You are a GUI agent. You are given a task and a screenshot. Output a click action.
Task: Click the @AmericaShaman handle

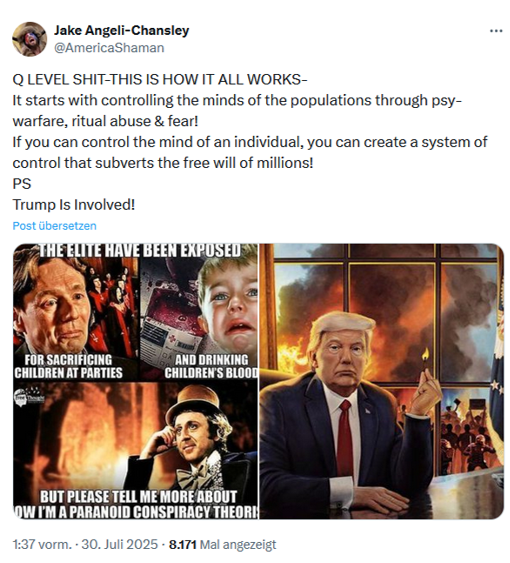click(109, 48)
